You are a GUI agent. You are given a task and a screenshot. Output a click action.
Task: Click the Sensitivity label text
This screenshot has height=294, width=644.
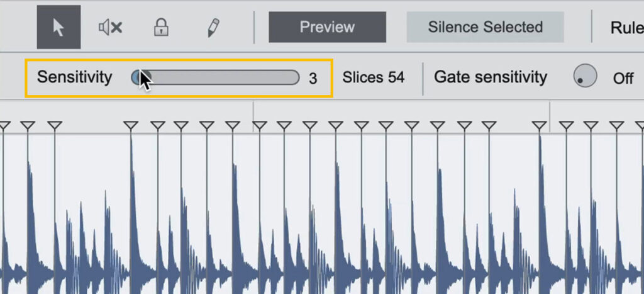click(74, 77)
